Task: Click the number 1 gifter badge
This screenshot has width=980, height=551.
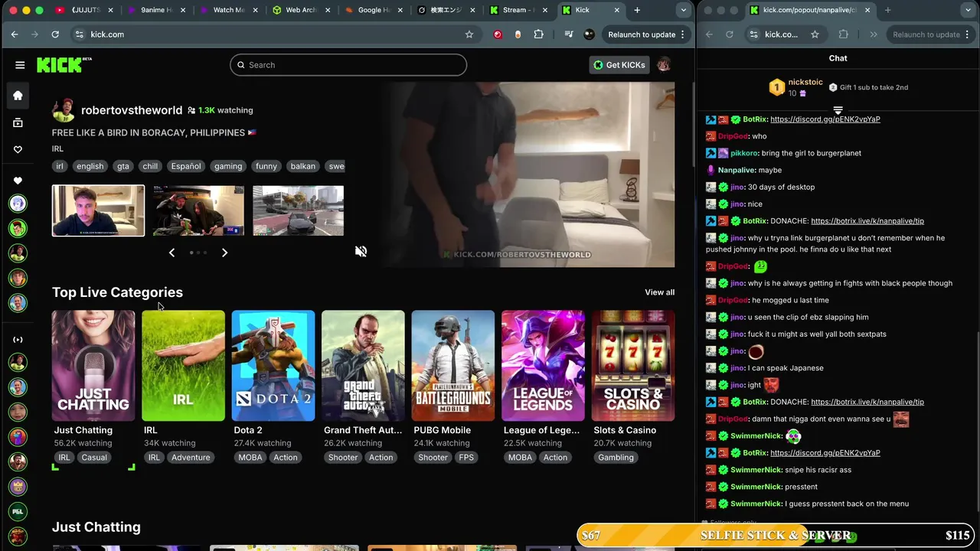Action: click(x=777, y=87)
